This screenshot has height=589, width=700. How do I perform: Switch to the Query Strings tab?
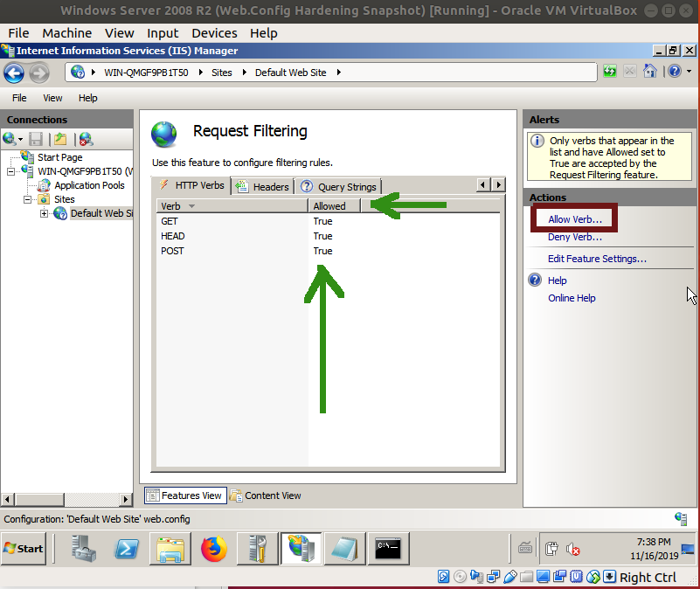pyautogui.click(x=338, y=187)
